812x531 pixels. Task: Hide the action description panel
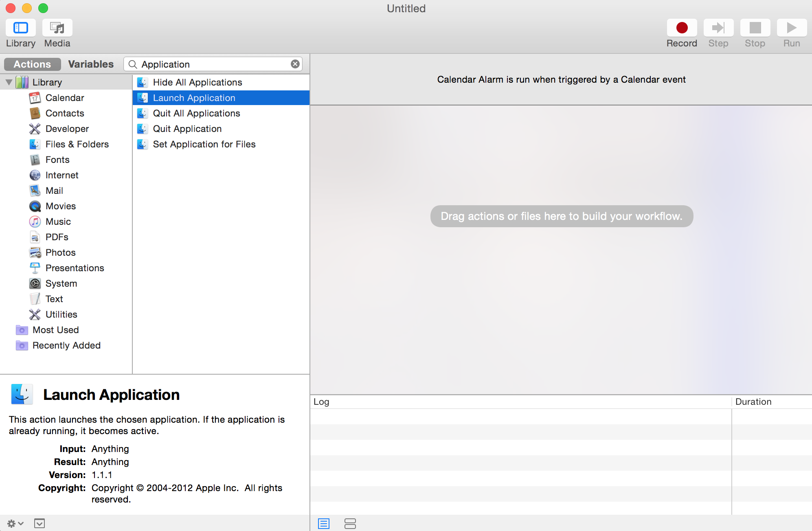[x=40, y=523]
